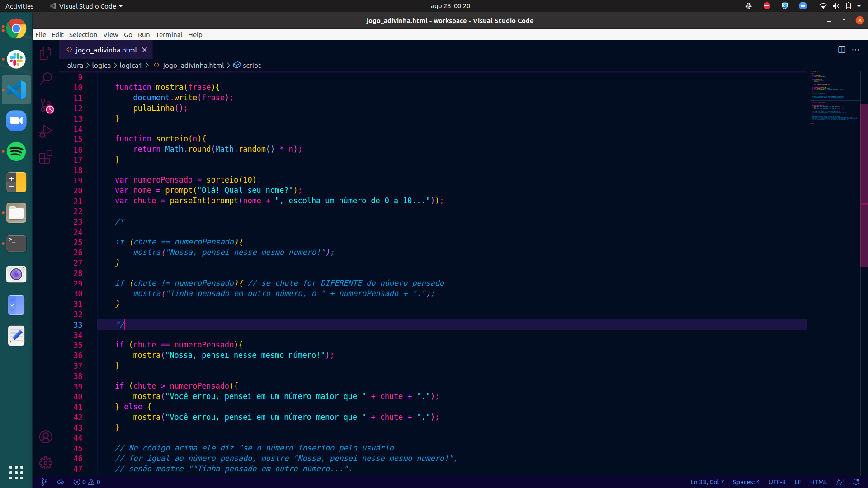Expand the logica1 breadcrumb folder
868x488 pixels.
click(131, 66)
